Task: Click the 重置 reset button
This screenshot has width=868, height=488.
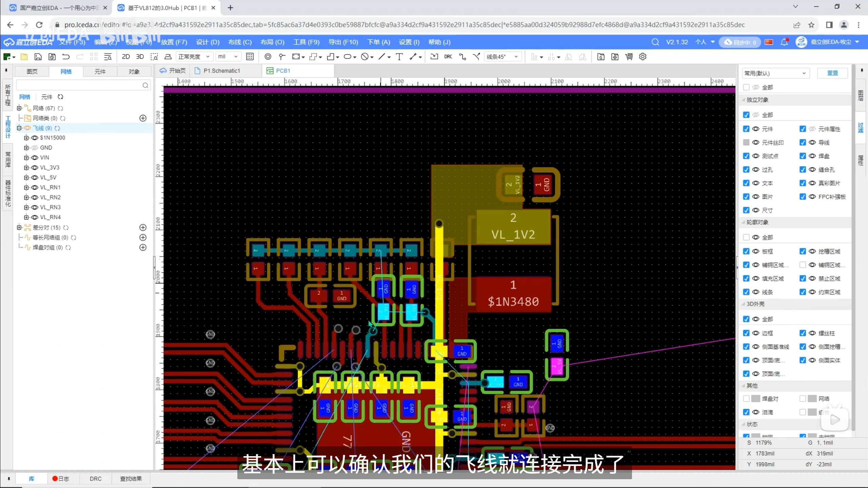Action: click(832, 73)
